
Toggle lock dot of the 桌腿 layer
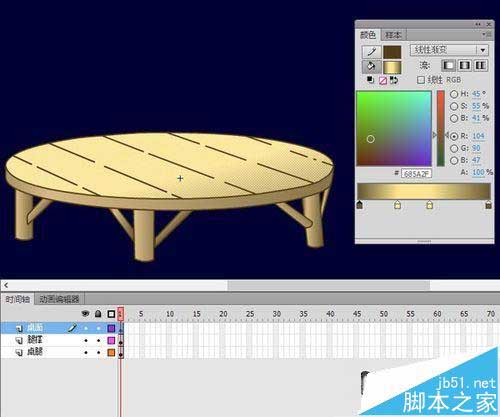tap(98, 352)
